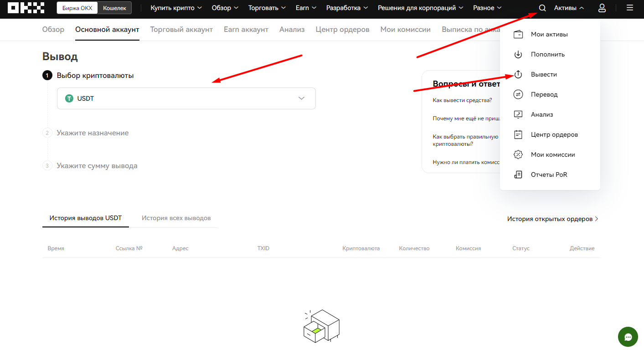Choose Перевод in dropdown menu
The image size is (644, 350).
click(x=544, y=94)
